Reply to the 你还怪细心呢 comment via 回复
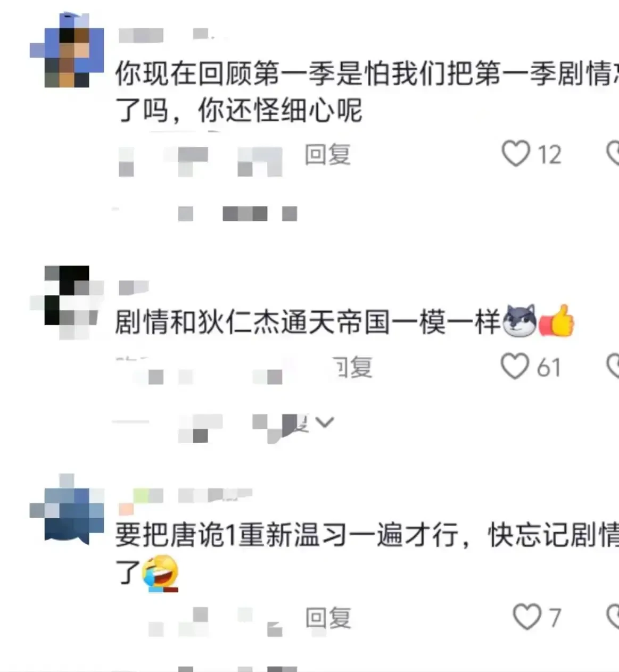This screenshot has height=672, width=619. click(x=328, y=155)
